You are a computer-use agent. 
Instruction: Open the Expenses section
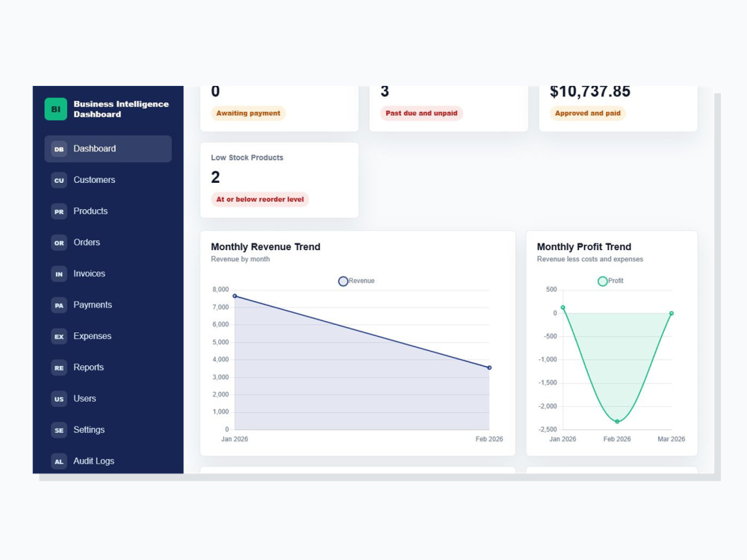(x=108, y=336)
